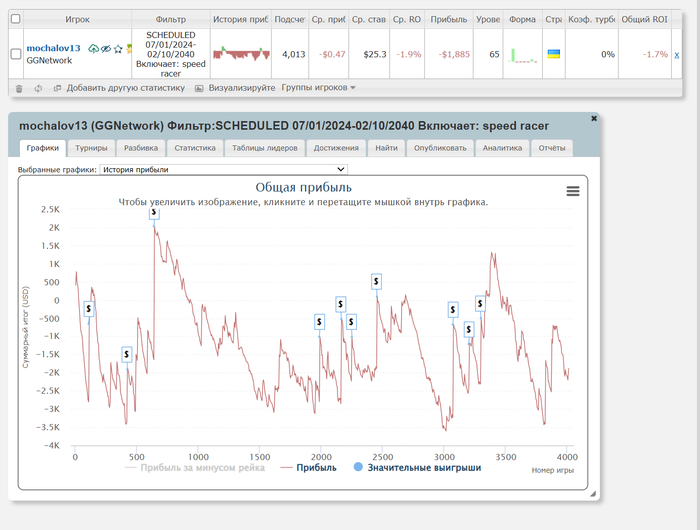The height and width of the screenshot is (530, 700).
Task: Sort by the 'Фильтр' column header
Action: (171, 19)
